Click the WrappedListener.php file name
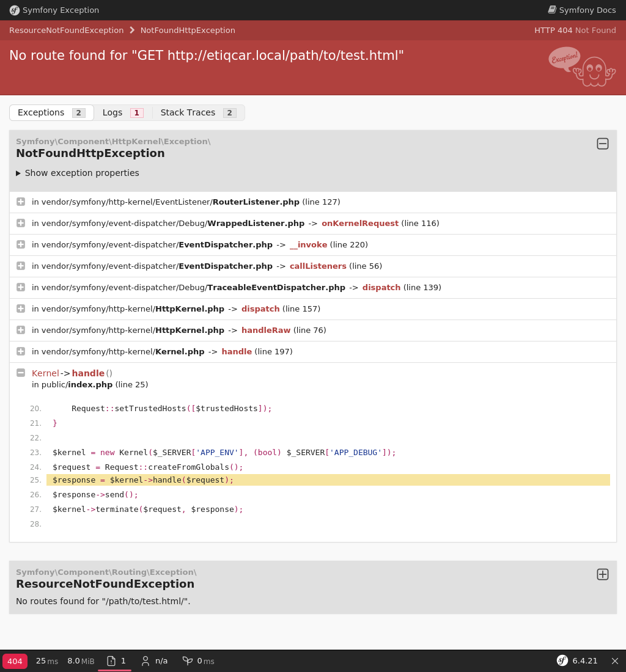626x672 pixels. click(256, 223)
